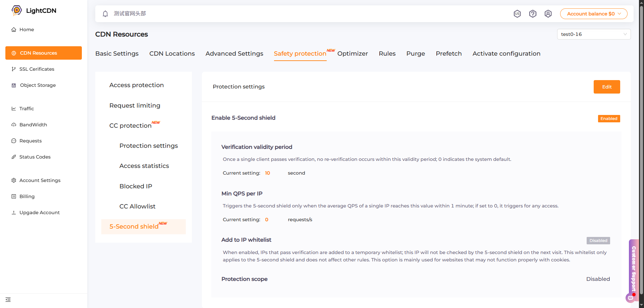Viewport: 644px width, 308px height.
Task: Open the help question mark icon
Action: coord(533,14)
